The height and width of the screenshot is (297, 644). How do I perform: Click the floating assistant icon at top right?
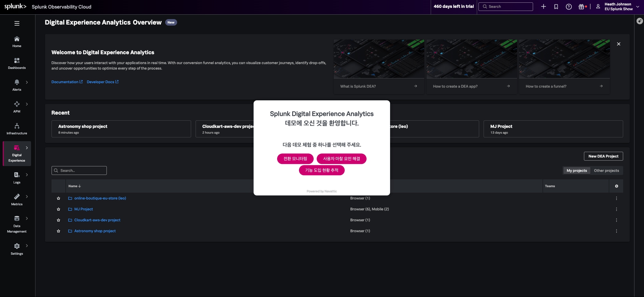pos(640,21)
